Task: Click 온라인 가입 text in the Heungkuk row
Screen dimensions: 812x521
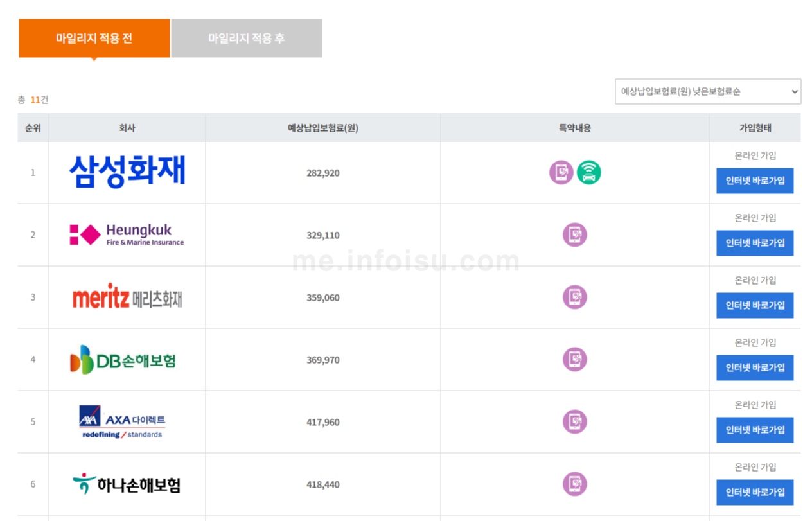Action: pyautogui.click(x=755, y=218)
